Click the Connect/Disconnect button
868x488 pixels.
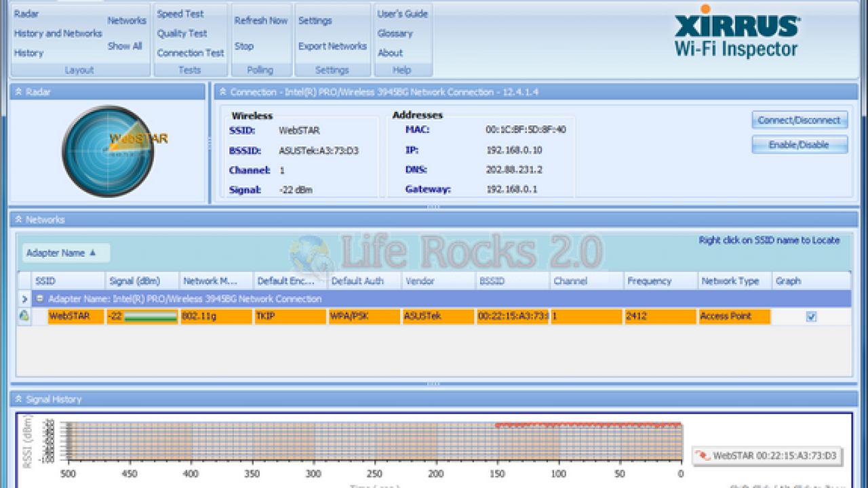click(x=800, y=120)
